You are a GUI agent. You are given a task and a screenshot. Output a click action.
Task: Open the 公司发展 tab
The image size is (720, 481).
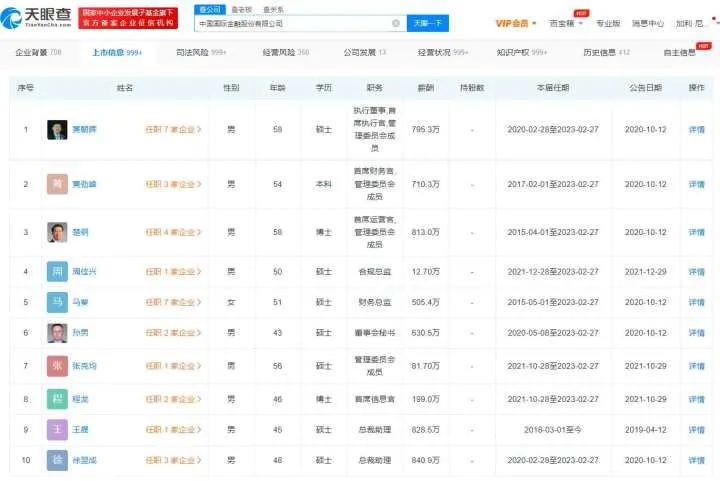pos(365,52)
